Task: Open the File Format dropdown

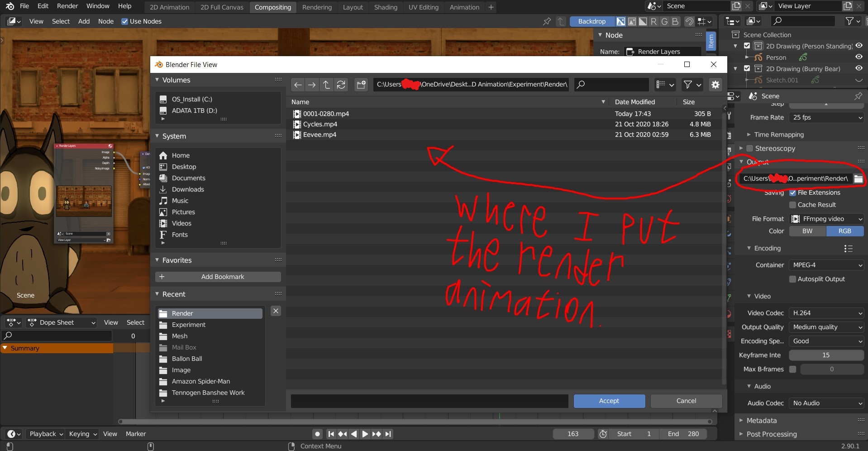Action: [826, 219]
